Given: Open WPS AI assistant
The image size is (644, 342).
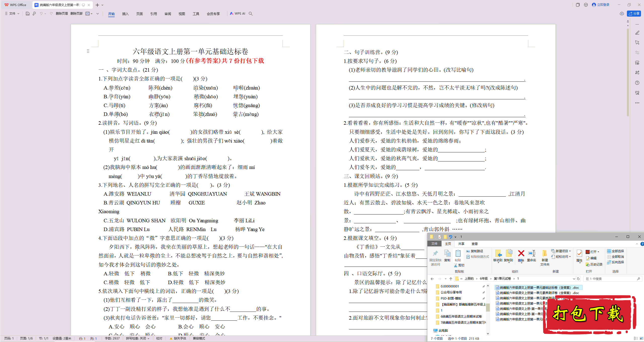Looking at the screenshot, I should point(237,14).
